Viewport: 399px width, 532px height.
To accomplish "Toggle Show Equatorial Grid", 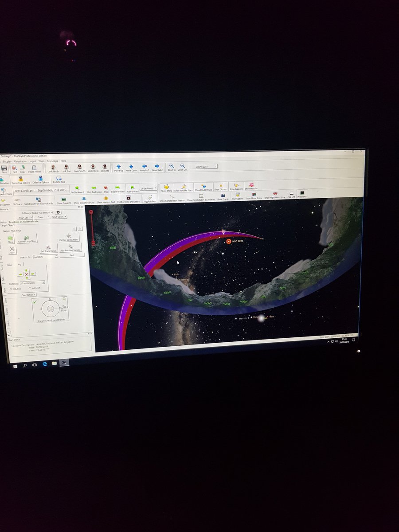I will click(x=84, y=200).
